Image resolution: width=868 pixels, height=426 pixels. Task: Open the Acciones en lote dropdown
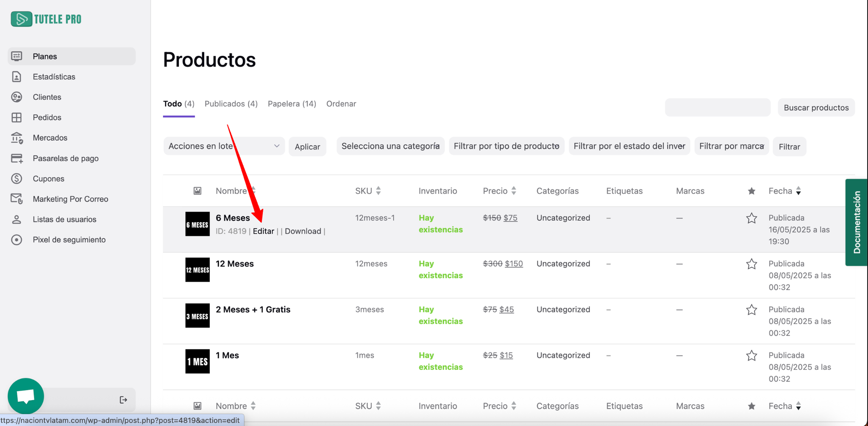point(224,146)
